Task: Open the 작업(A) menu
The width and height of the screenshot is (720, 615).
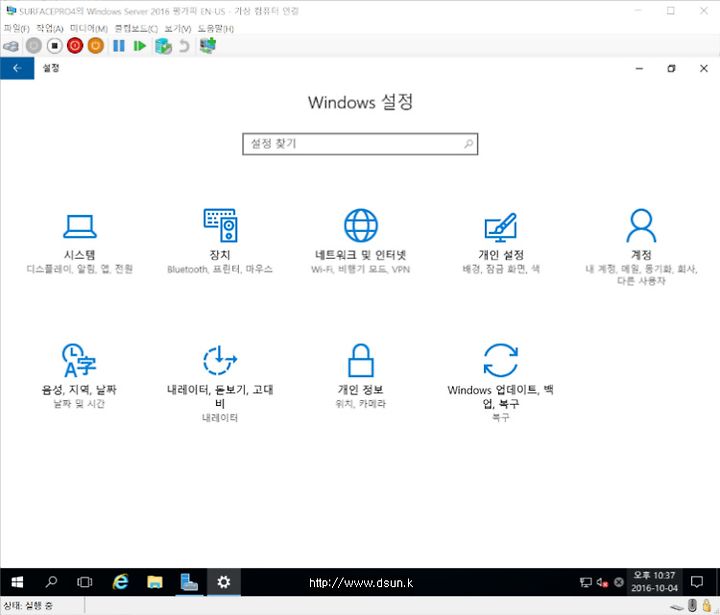Action: (x=50, y=28)
